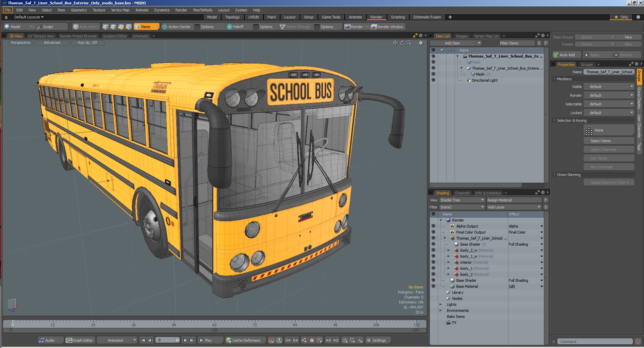Image resolution: width=644 pixels, height=348 pixels.
Task: Hide the Alpha Output shader layer
Action: (x=433, y=226)
